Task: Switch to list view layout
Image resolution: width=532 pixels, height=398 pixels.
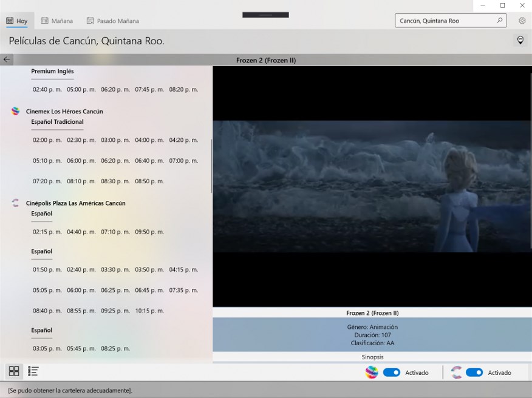Action: click(x=33, y=371)
